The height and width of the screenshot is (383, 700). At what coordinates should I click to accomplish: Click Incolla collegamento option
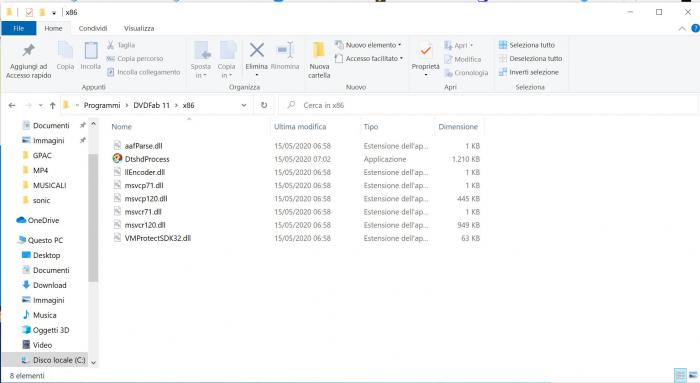tap(143, 72)
